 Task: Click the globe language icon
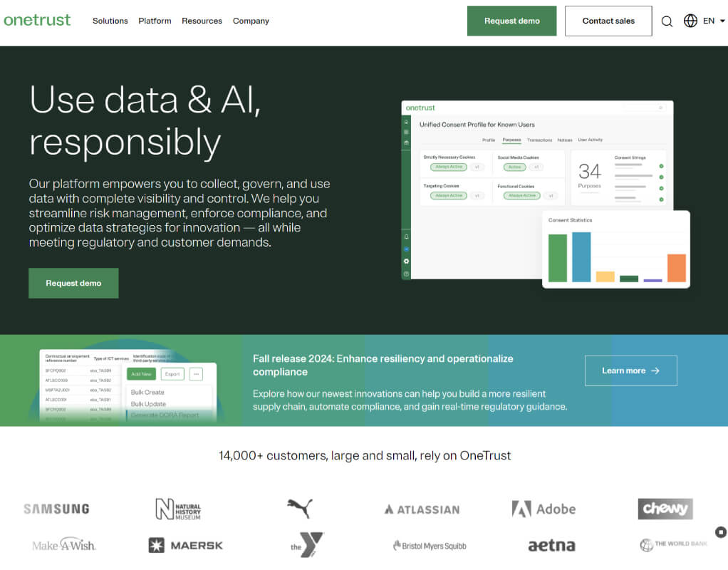[690, 21]
